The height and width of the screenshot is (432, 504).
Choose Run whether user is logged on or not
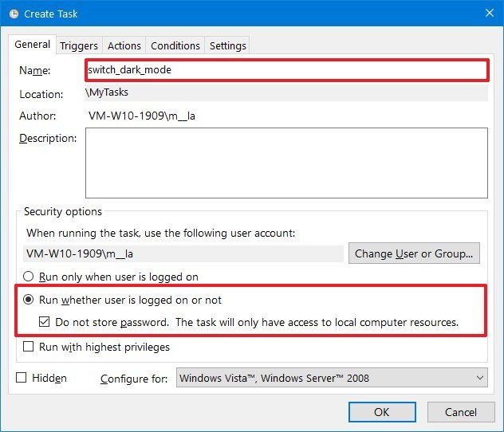pyautogui.click(x=30, y=300)
